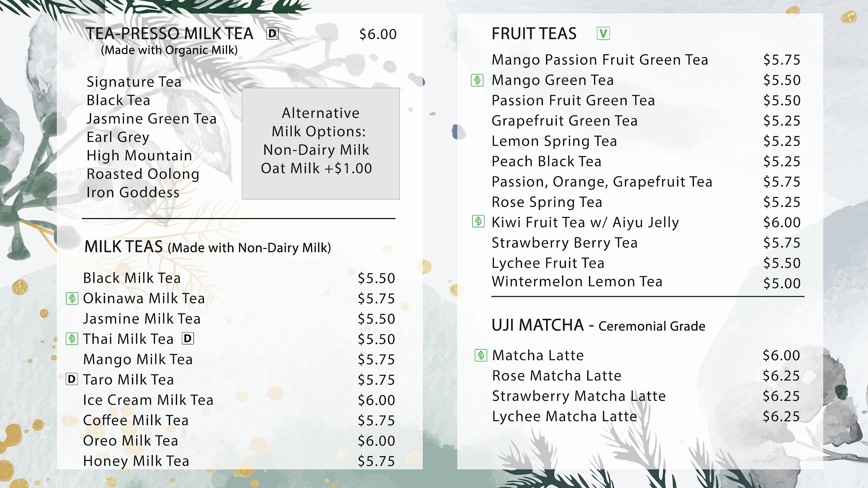Click the leaf icon beside Thai Milk Tea

click(x=72, y=339)
